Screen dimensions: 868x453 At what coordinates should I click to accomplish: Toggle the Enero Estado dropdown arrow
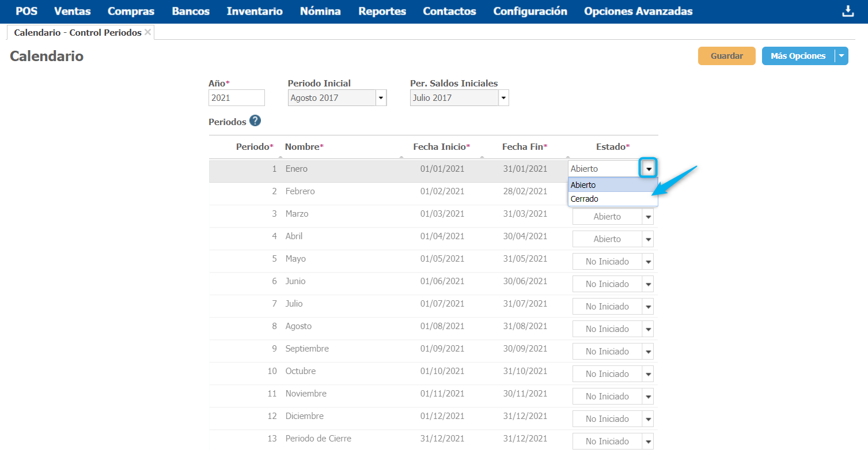649,169
